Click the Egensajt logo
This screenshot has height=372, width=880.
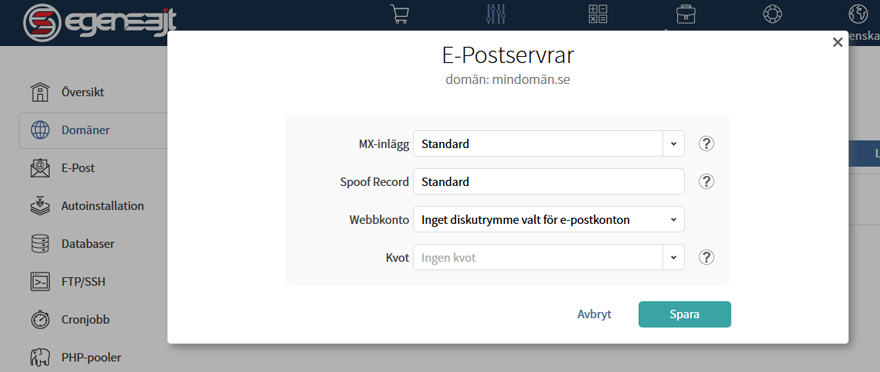click(100, 22)
